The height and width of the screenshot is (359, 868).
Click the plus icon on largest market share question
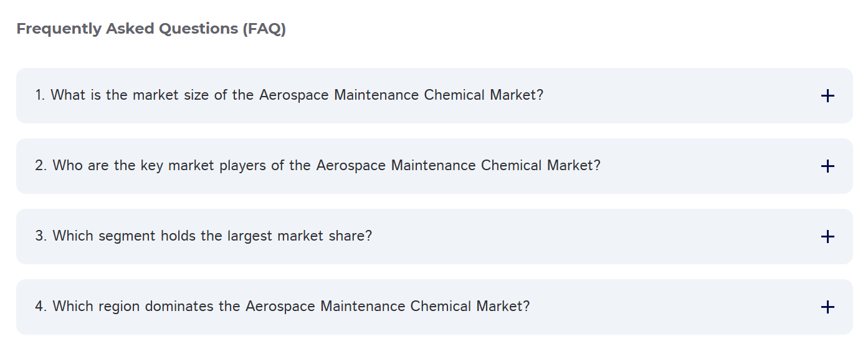tap(827, 237)
